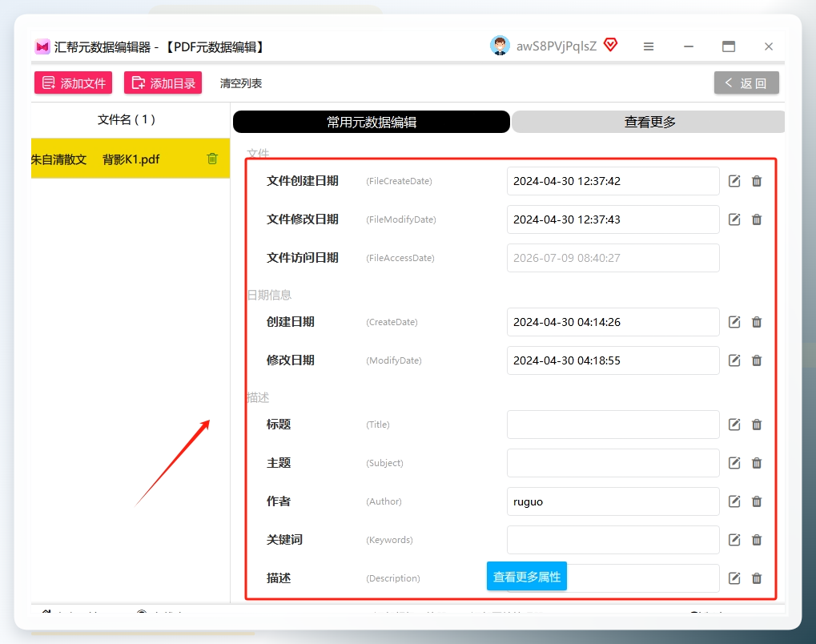Focus the FileCreateDate input field
Screen dimensions: 816x644
tap(613, 181)
